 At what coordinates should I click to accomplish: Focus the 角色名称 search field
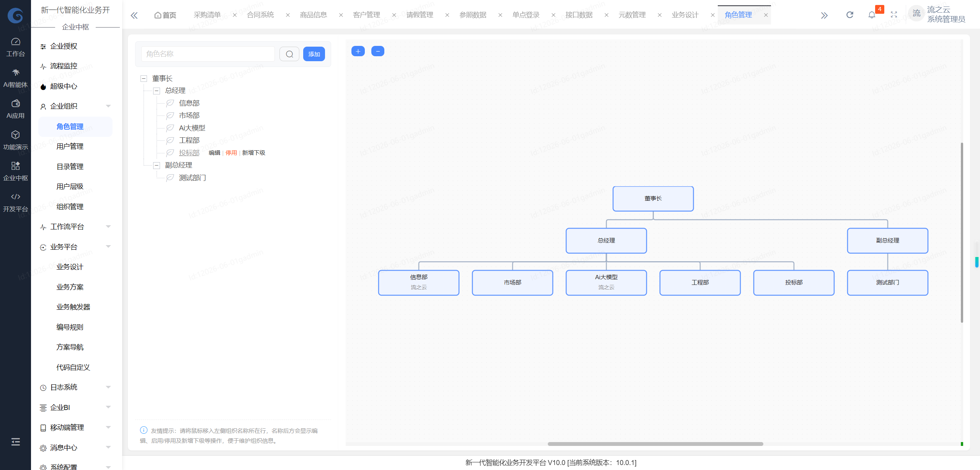point(208,54)
